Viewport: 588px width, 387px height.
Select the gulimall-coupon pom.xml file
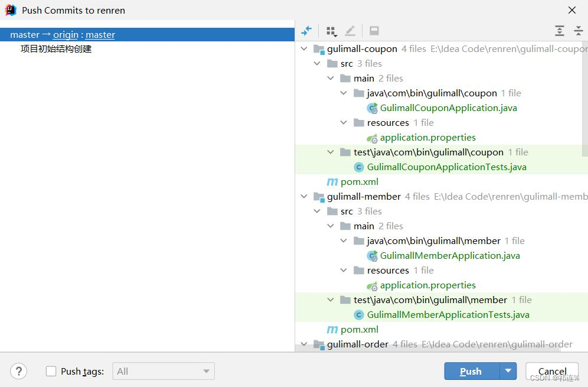click(x=358, y=181)
